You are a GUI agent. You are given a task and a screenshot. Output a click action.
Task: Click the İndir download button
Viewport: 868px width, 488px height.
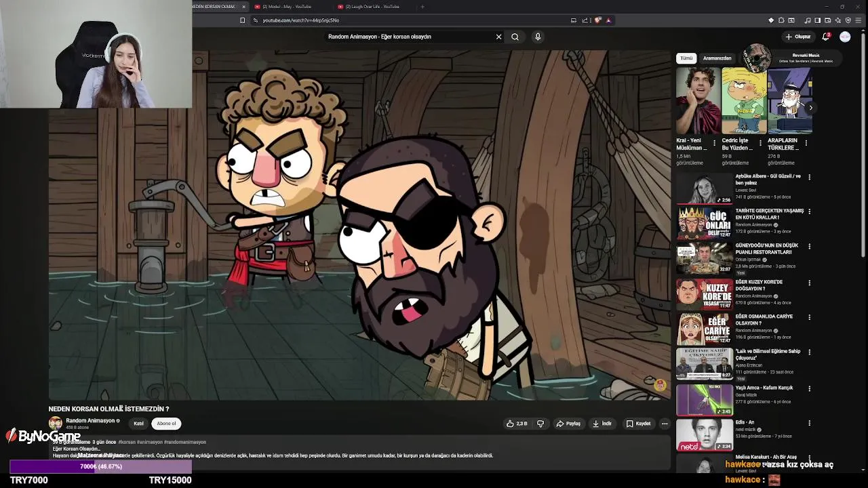tap(602, 424)
